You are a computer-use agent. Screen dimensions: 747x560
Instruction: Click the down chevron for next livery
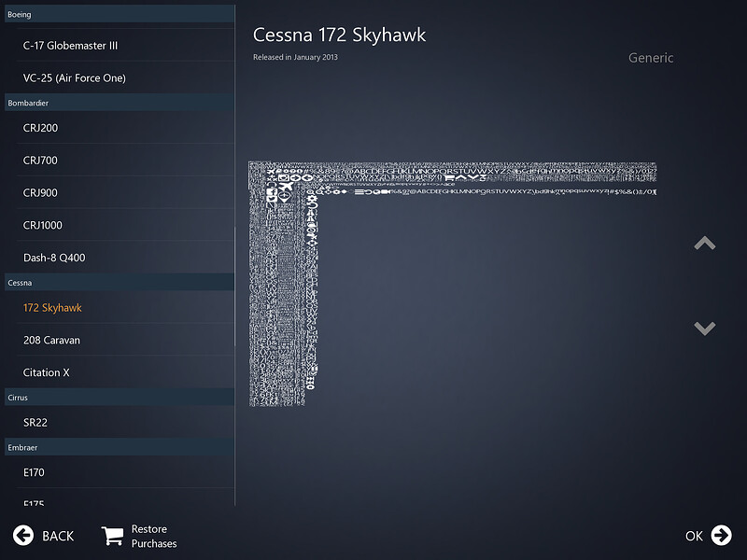[x=705, y=329]
